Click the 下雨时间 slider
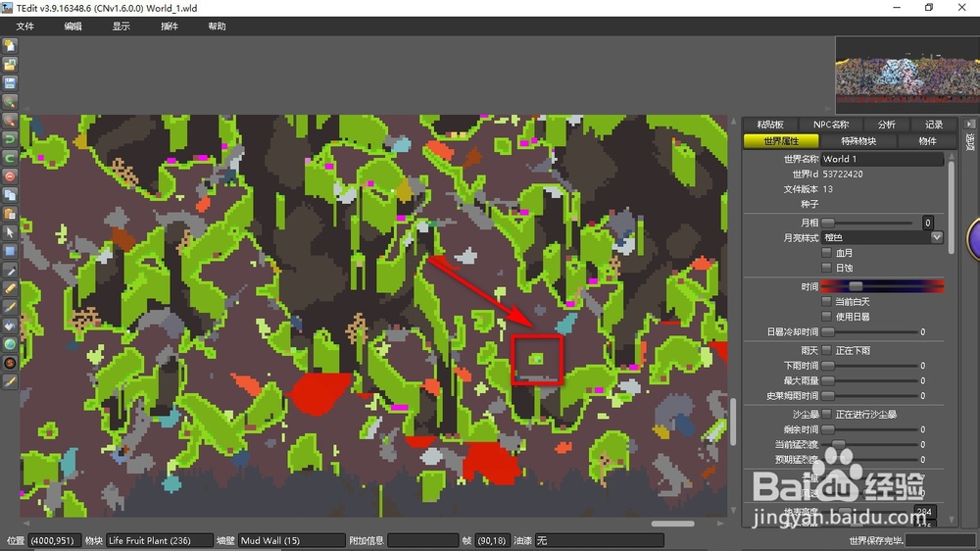Image resolution: width=980 pixels, height=551 pixels. pos(868,366)
